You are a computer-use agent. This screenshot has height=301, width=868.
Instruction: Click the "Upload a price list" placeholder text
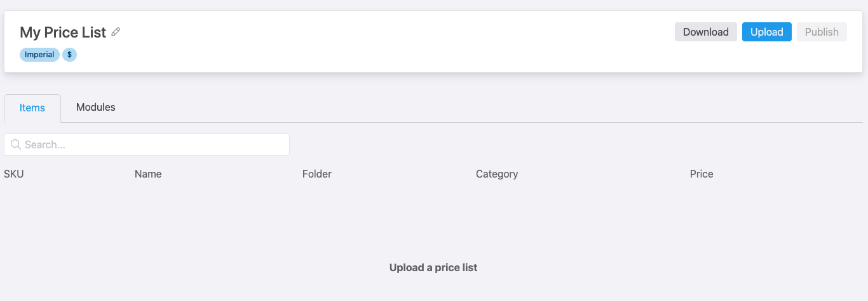point(433,267)
